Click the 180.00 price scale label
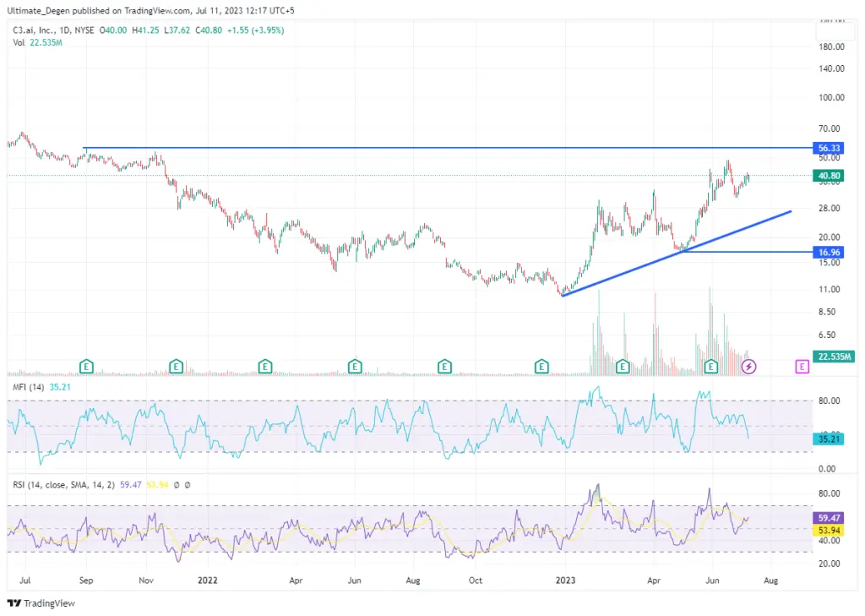Viewport: 865px width, 616px height. click(831, 46)
